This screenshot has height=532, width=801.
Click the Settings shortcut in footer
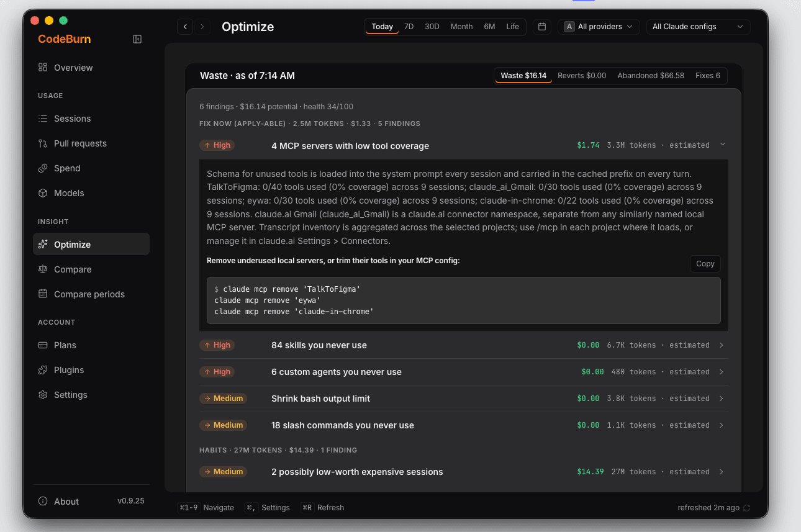tap(267, 508)
